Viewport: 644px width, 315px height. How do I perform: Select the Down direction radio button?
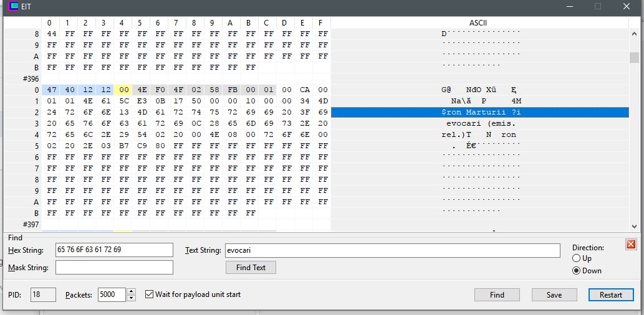point(576,270)
